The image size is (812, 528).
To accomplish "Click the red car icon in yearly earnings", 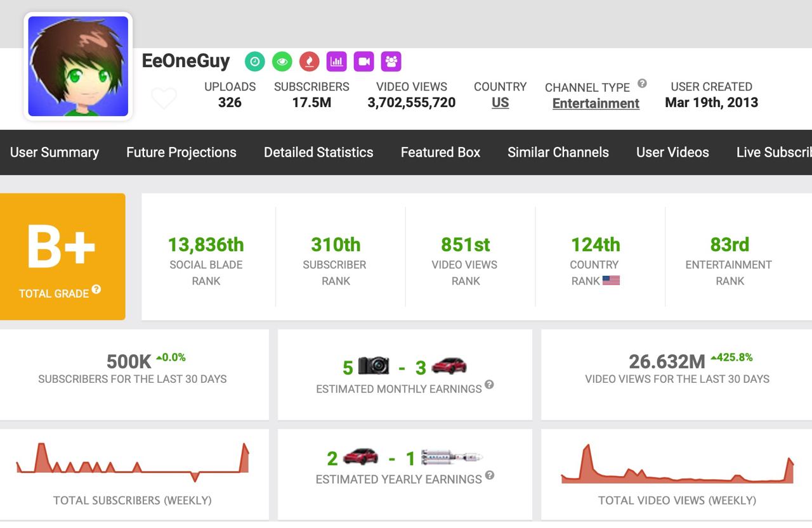I will 360,456.
